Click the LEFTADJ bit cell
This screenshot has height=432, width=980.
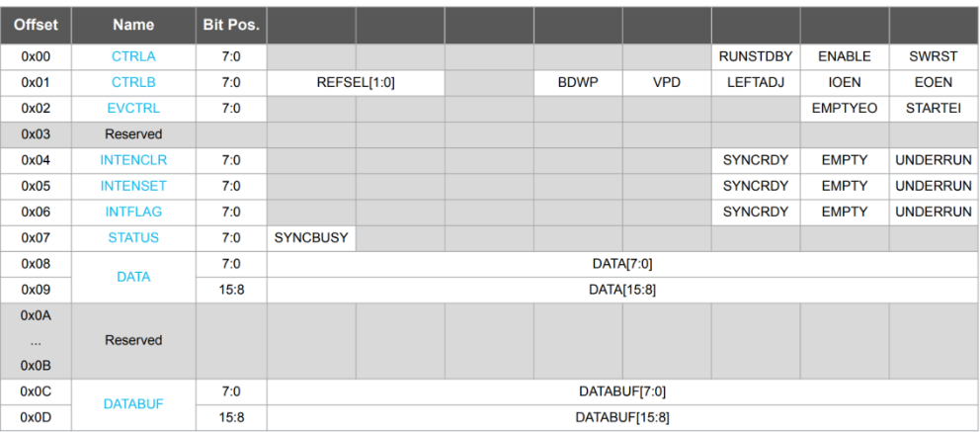coord(756,82)
